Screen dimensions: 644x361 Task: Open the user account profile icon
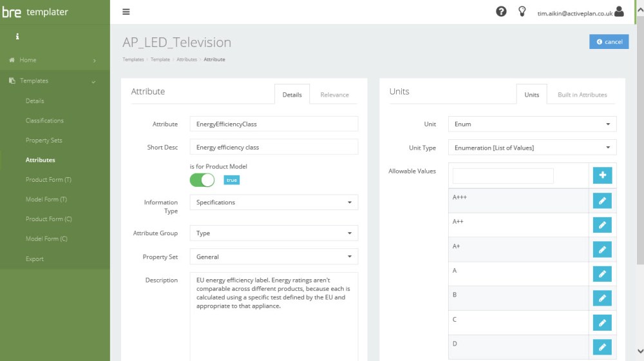(x=620, y=11)
